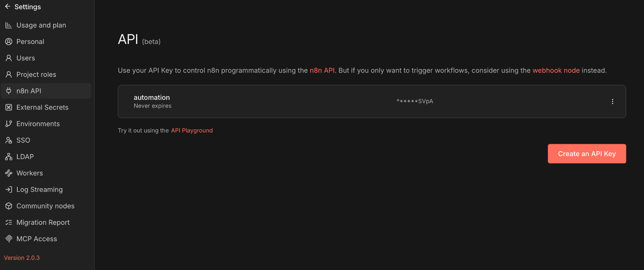Open the API Playground link
This screenshot has width=644, height=270.
(192, 131)
